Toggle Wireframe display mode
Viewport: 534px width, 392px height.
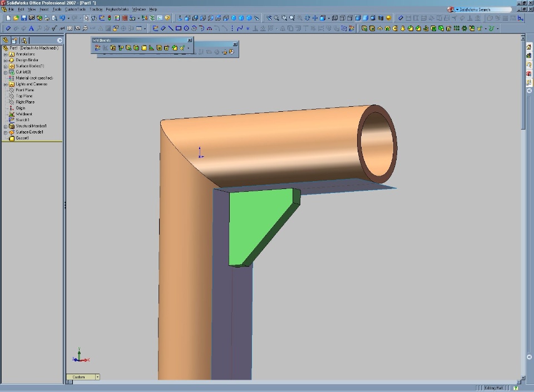tap(335, 18)
